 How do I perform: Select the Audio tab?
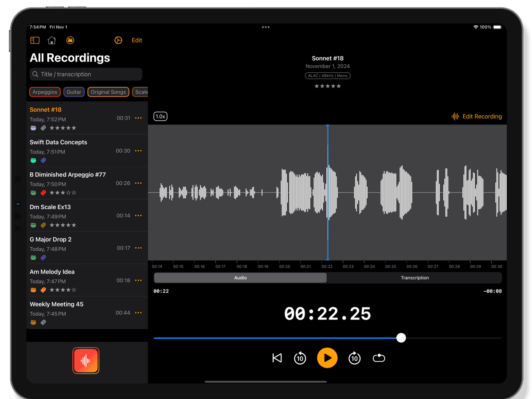point(240,278)
